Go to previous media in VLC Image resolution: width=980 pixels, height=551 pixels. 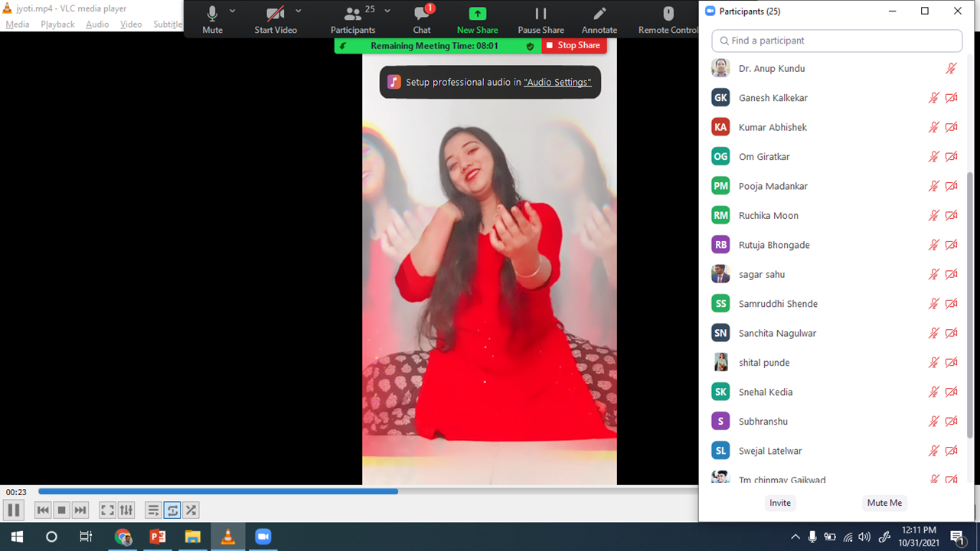(x=43, y=510)
